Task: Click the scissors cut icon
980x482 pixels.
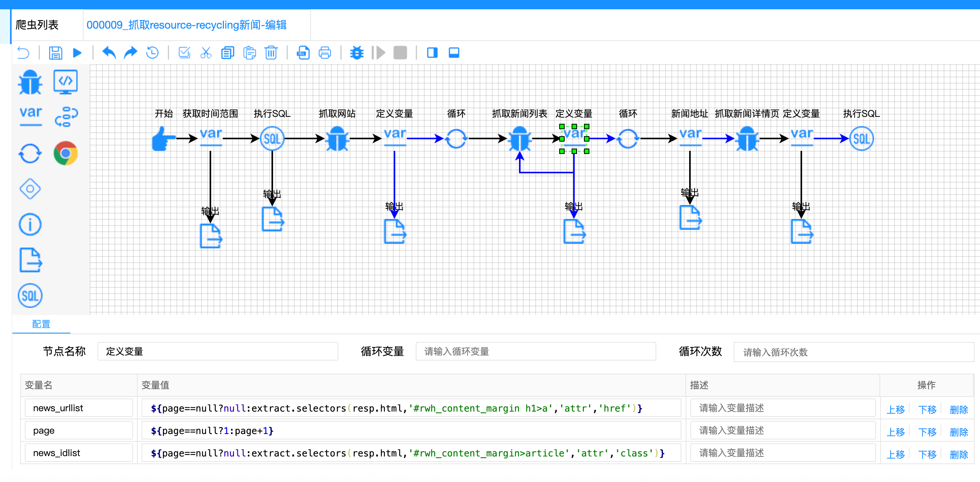Action: [x=206, y=53]
